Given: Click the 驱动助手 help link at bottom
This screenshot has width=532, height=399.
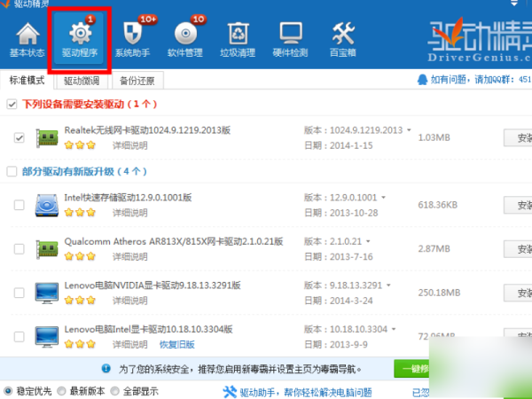Looking at the screenshot, I should (x=306, y=392).
